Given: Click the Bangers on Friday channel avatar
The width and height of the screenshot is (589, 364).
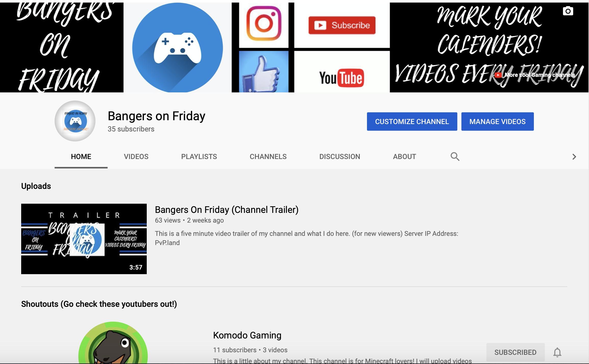Looking at the screenshot, I should tap(75, 121).
